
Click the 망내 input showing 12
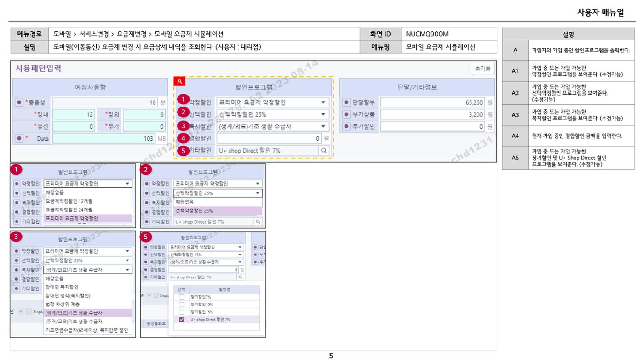(x=73, y=114)
